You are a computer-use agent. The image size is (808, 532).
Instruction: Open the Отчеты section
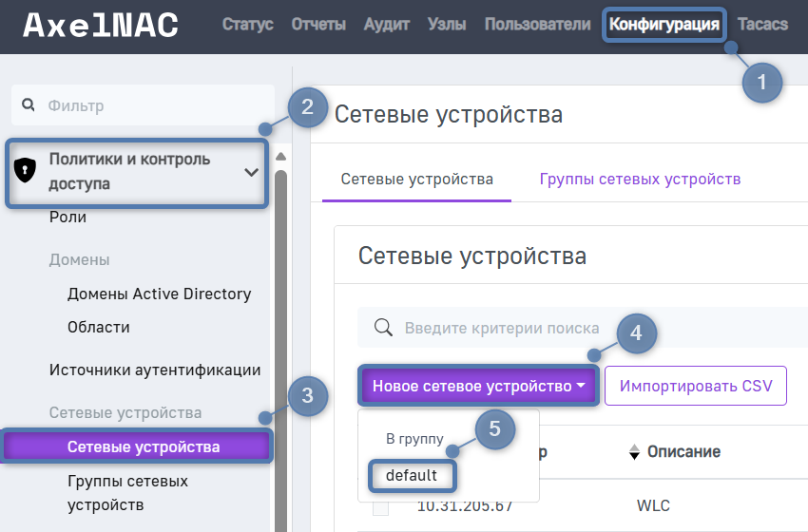point(318,25)
